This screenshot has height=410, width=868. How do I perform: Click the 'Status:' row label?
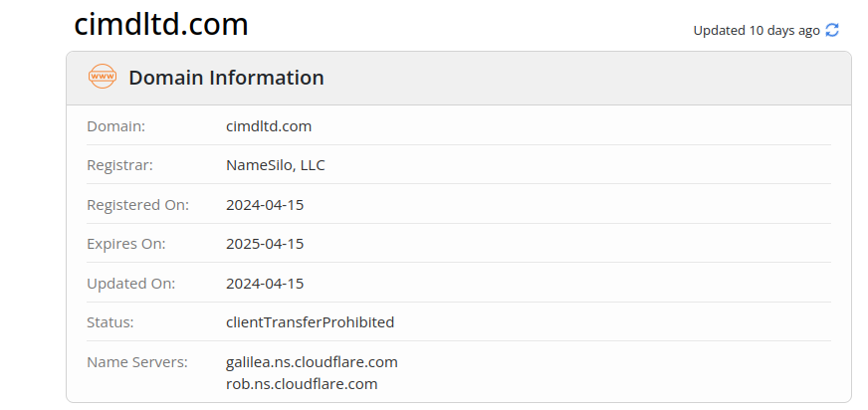pos(110,321)
